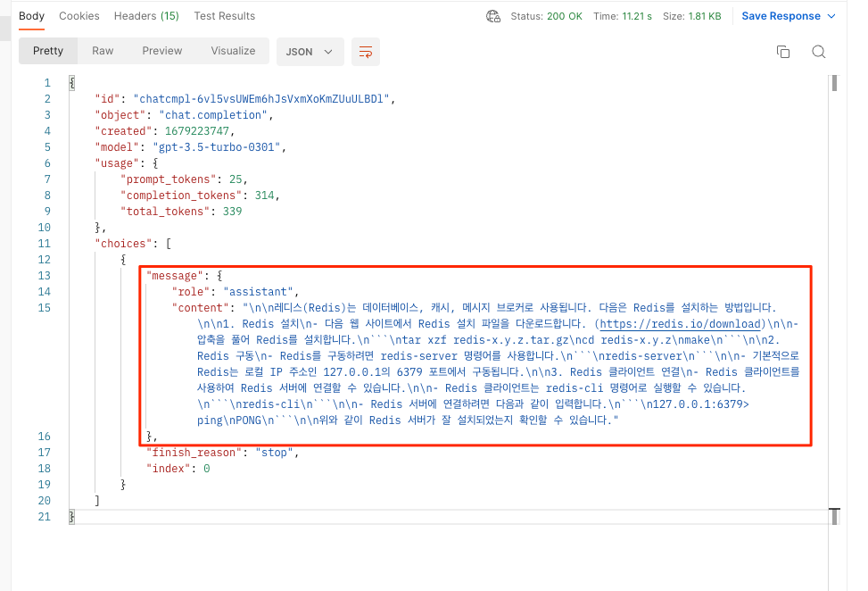Select the Pretty view mode

click(48, 51)
